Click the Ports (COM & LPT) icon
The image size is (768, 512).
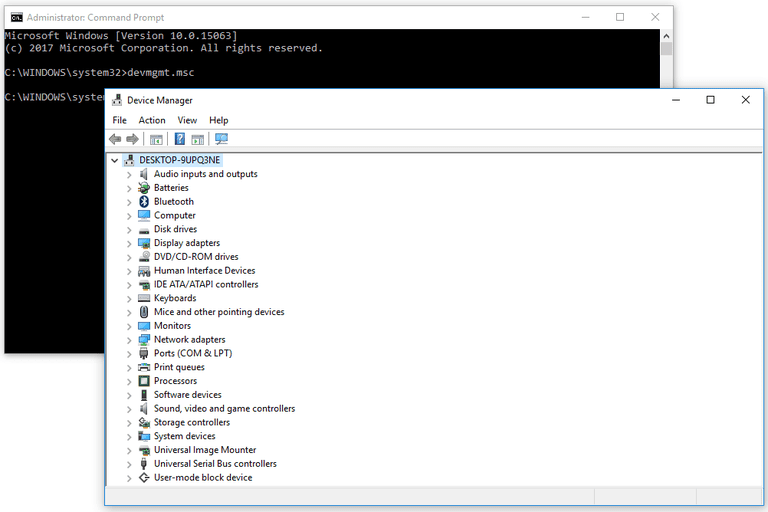[x=144, y=353]
